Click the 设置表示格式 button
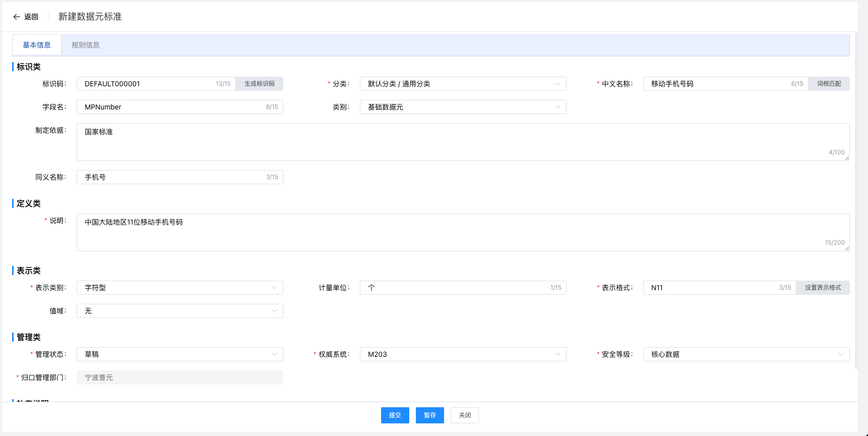The image size is (868, 436). pos(823,288)
